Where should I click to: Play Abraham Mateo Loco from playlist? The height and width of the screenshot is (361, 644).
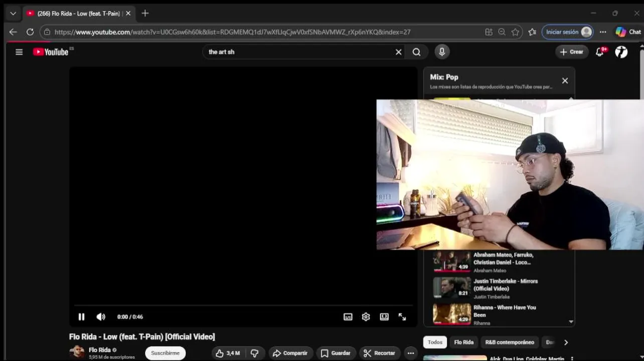pos(499,262)
